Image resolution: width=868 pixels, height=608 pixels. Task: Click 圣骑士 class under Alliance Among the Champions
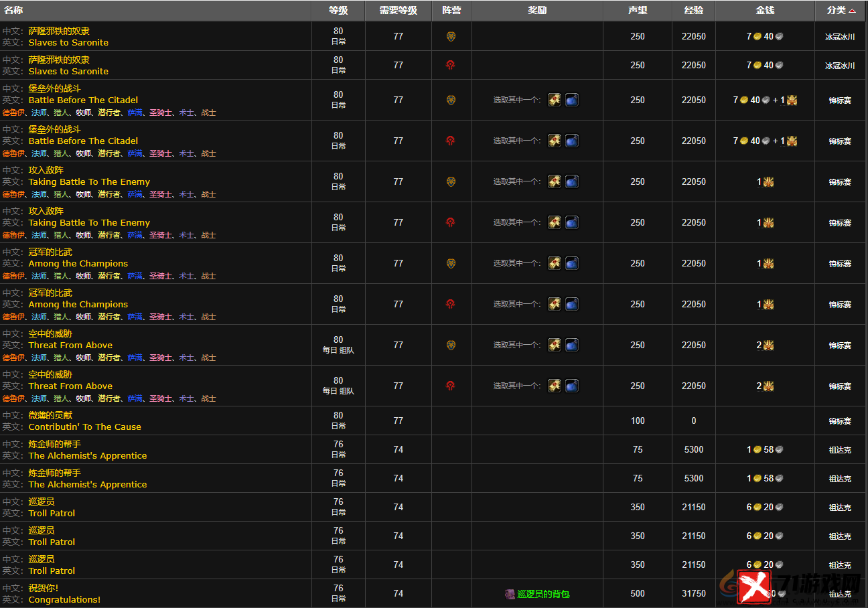coord(161,276)
